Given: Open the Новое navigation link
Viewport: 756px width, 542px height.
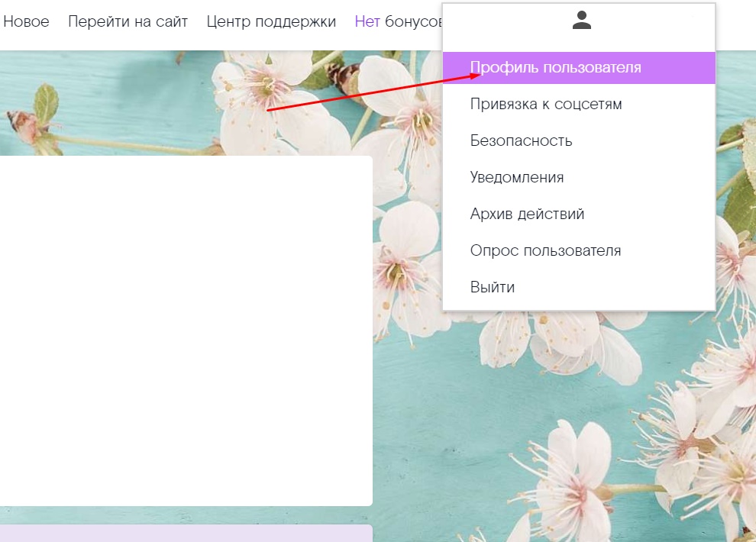Looking at the screenshot, I should point(26,21).
